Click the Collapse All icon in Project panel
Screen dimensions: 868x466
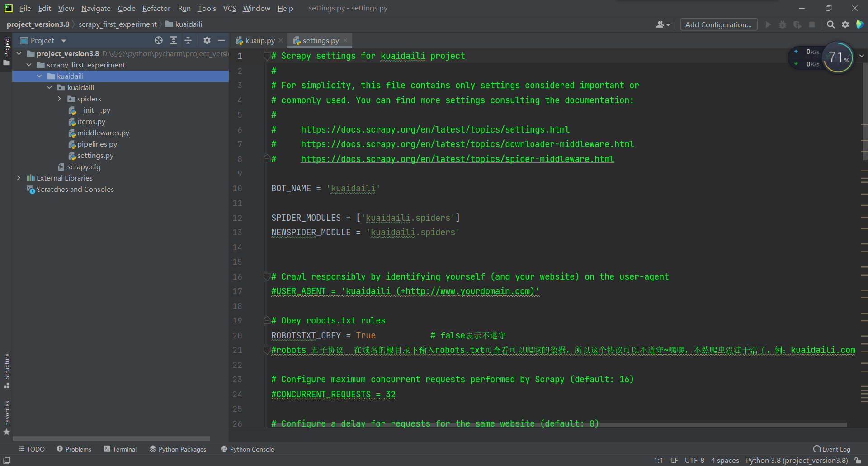pyautogui.click(x=188, y=40)
